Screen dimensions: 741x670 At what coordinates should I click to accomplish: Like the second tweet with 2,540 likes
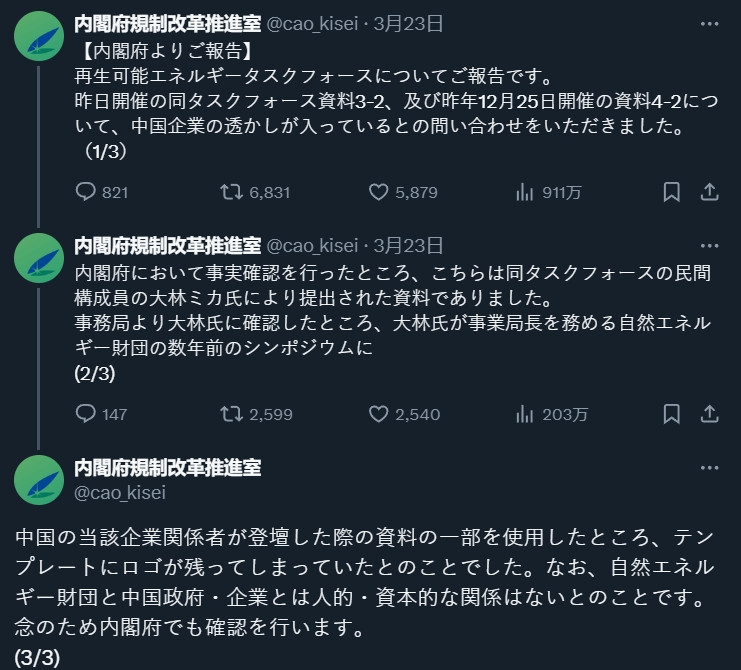point(379,414)
